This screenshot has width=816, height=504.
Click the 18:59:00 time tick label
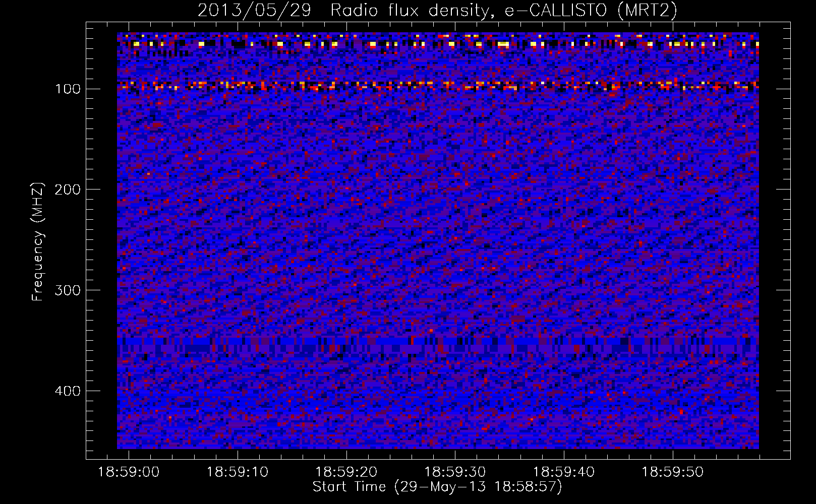pyautogui.click(x=129, y=472)
